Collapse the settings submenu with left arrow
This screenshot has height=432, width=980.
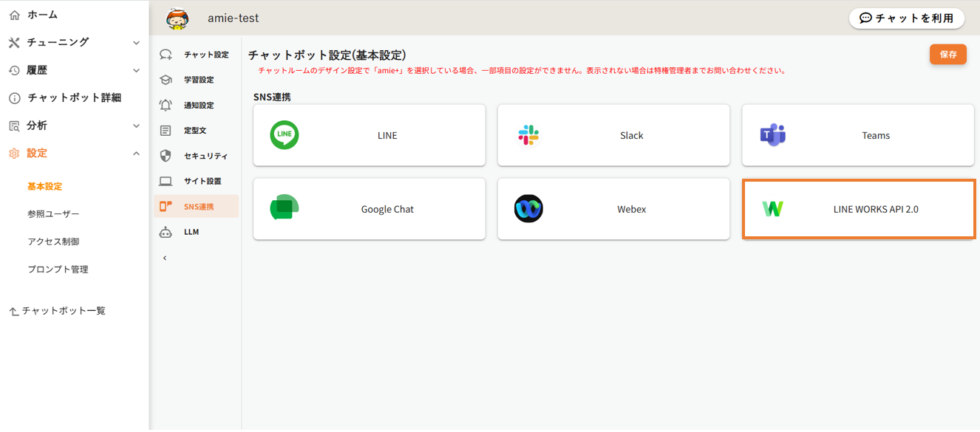coord(165,258)
